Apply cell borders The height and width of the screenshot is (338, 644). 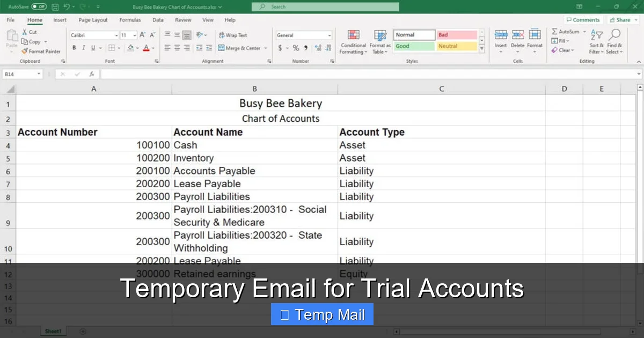112,48
